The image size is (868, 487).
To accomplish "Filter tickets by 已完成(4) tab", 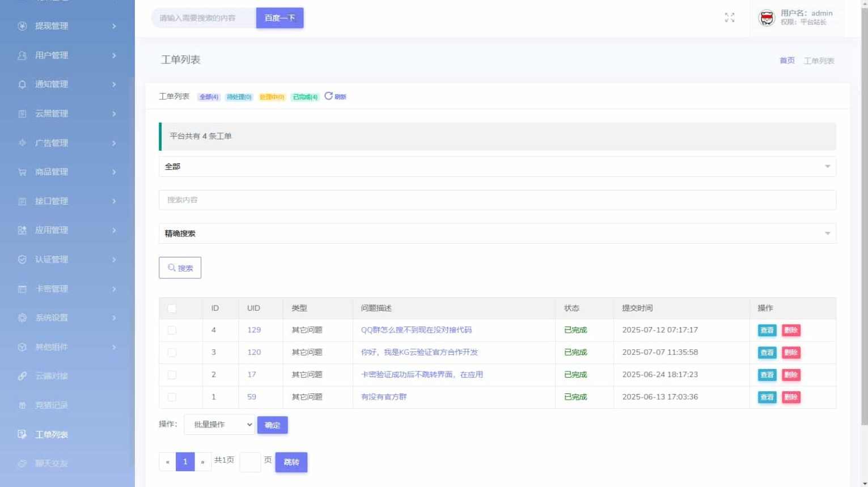I will point(305,97).
